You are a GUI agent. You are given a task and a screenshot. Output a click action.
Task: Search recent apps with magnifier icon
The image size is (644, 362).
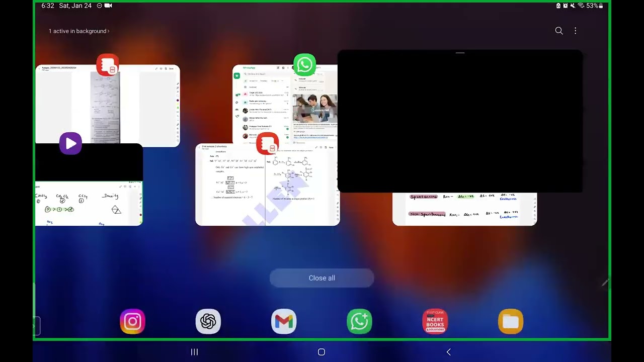[x=559, y=31]
